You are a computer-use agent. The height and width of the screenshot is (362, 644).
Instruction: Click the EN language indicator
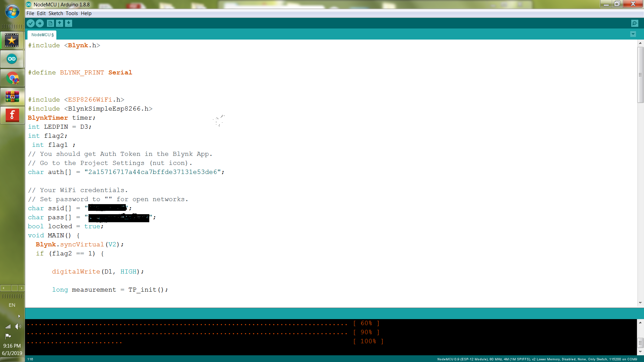12,305
